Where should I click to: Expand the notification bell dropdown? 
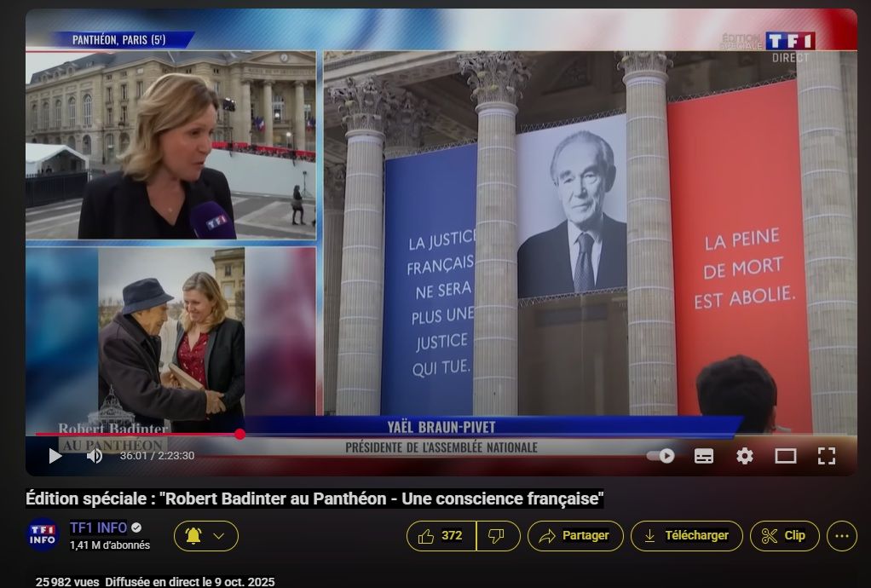(206, 536)
